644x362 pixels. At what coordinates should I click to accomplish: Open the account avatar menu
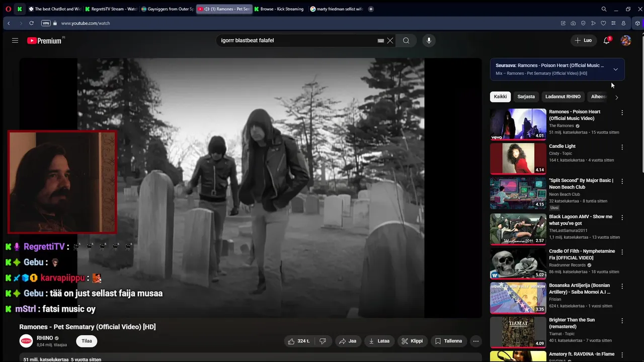click(626, 40)
